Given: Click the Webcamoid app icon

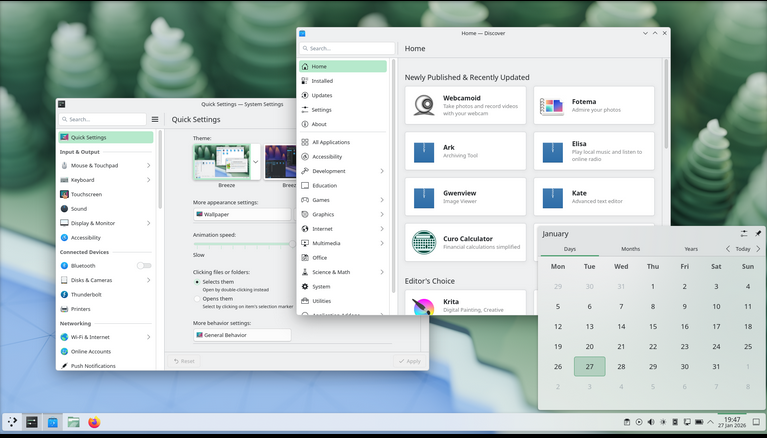Looking at the screenshot, I should pyautogui.click(x=424, y=105).
